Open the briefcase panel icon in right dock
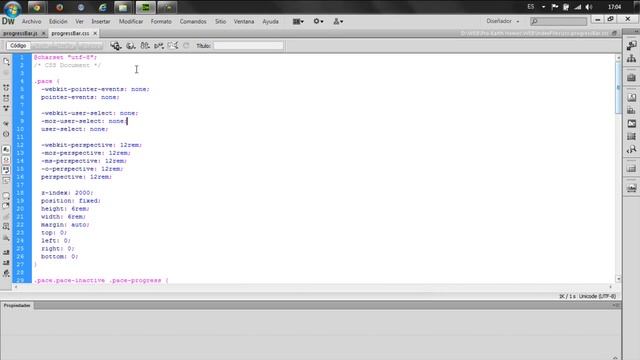The height and width of the screenshot is (360, 640). tap(631, 78)
